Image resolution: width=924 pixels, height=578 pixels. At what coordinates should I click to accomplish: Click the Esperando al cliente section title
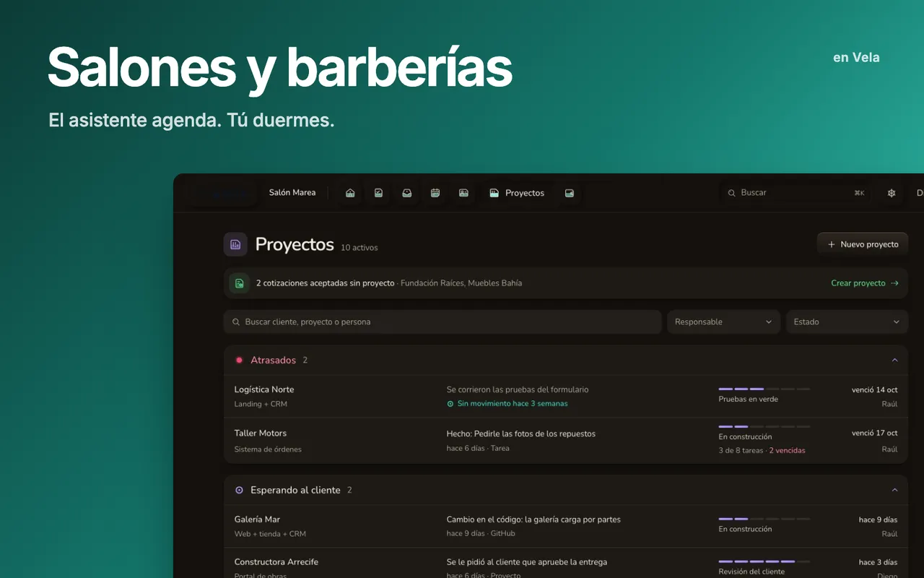coord(295,490)
